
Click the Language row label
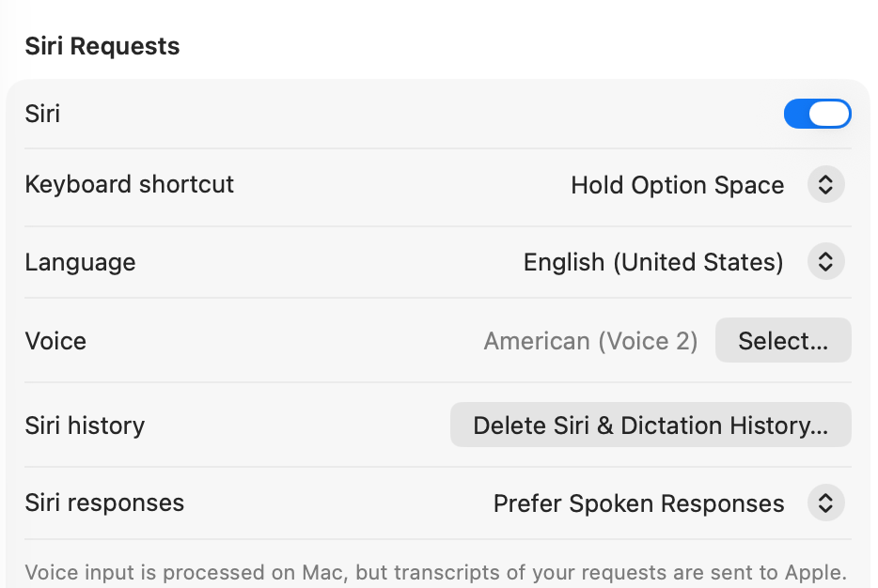(x=80, y=262)
